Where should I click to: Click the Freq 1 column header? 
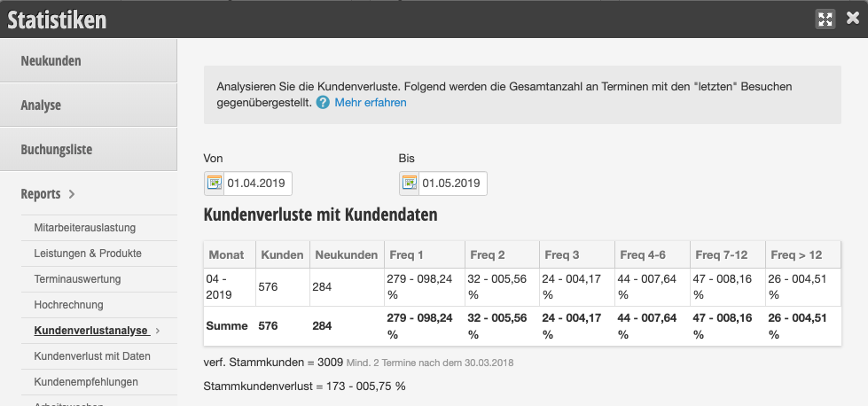tap(406, 254)
